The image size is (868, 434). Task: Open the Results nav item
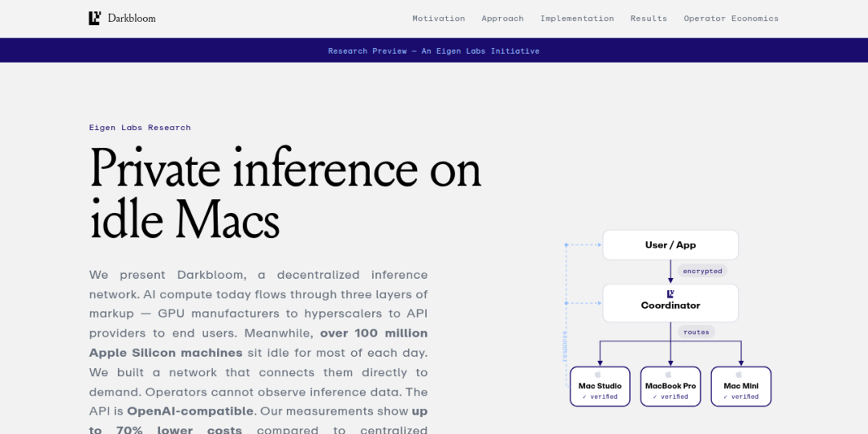click(x=649, y=18)
